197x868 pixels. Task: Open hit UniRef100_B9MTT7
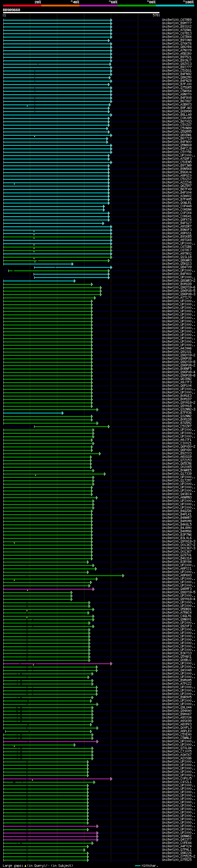click(x=177, y=23)
